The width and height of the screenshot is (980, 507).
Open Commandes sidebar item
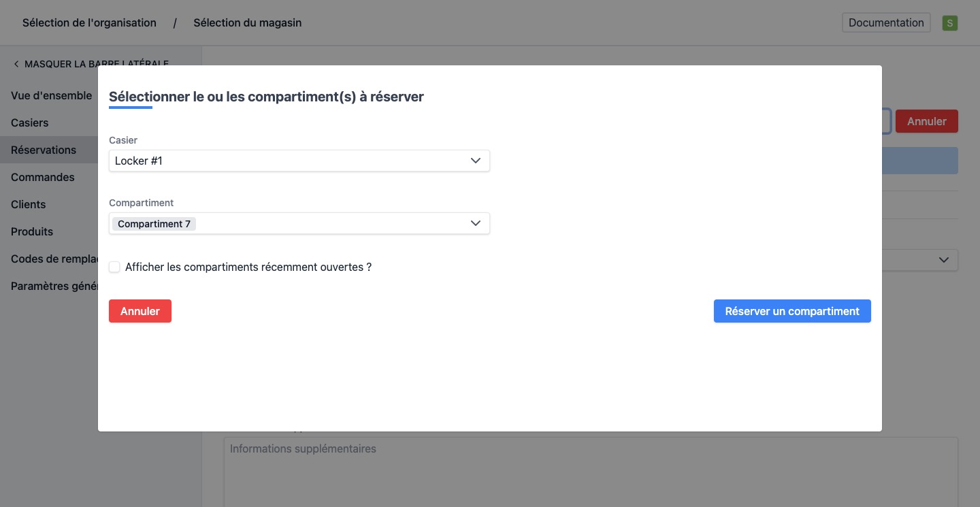43,178
